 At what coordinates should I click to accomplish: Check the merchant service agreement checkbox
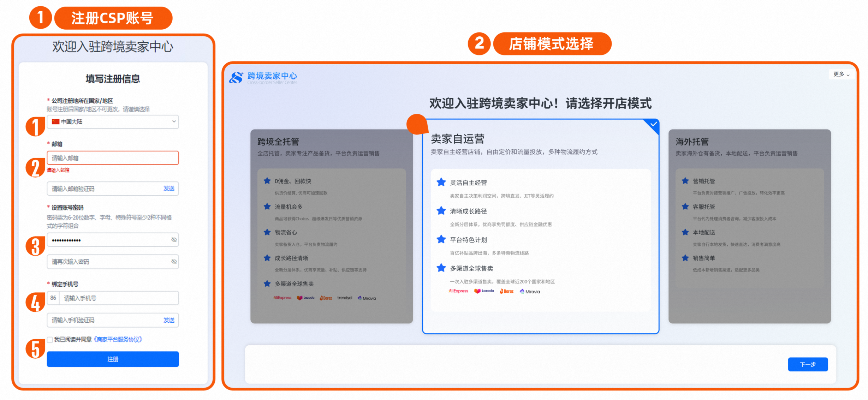(50, 340)
